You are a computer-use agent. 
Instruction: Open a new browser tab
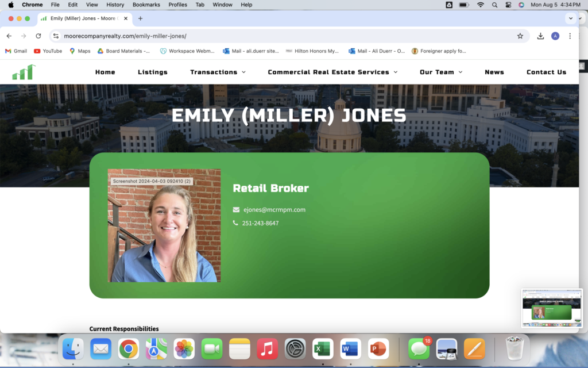[x=140, y=18]
